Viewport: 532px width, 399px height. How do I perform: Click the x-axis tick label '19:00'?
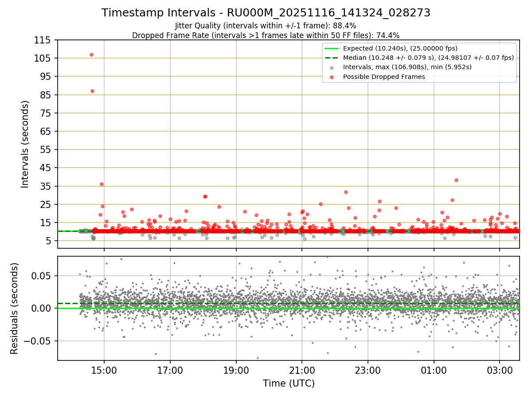236,371
